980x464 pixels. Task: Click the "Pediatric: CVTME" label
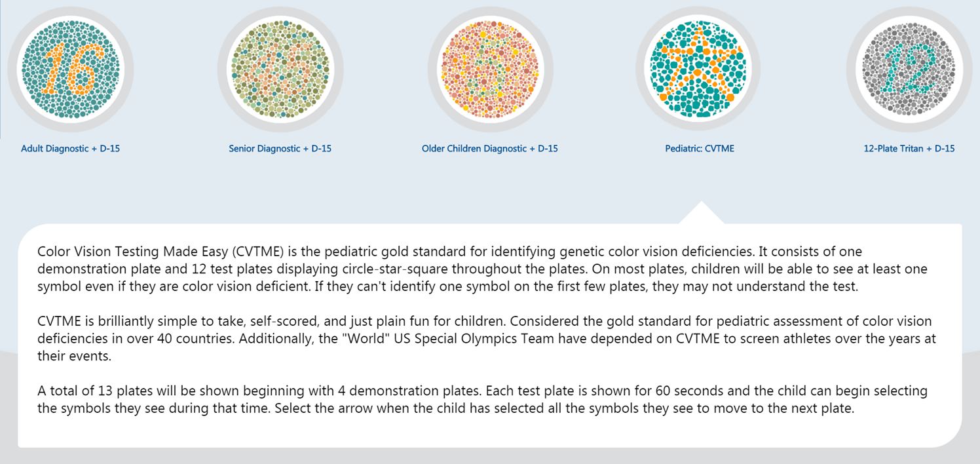click(x=700, y=149)
